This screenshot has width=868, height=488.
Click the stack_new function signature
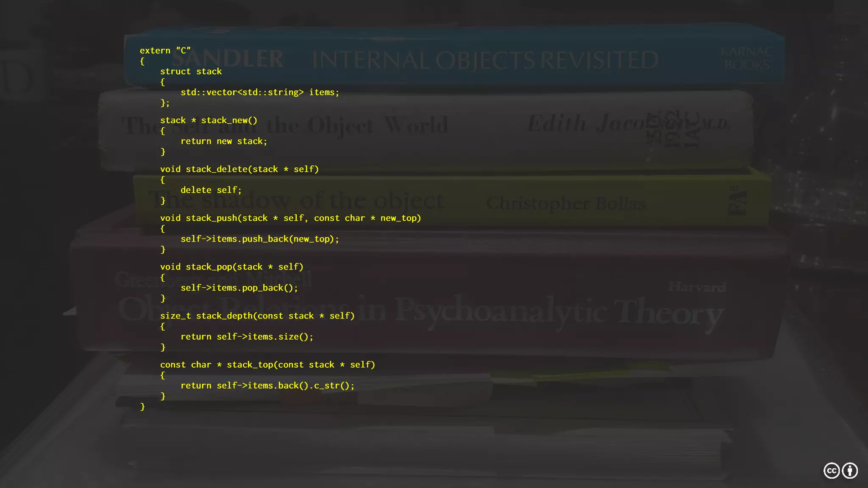(209, 120)
